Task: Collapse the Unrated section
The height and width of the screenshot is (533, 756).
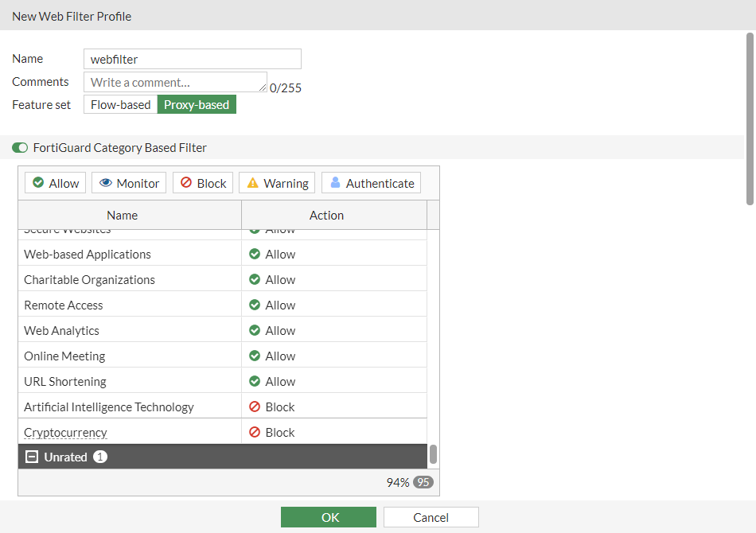Action: click(31, 457)
